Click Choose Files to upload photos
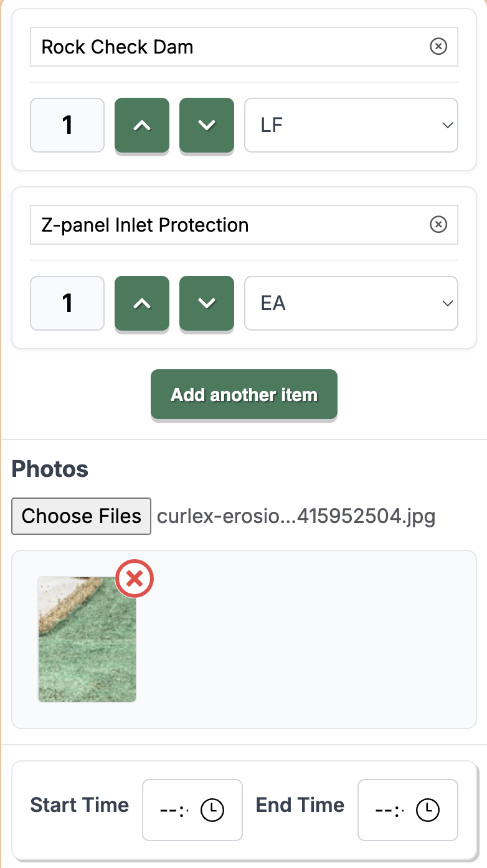Image resolution: width=487 pixels, height=868 pixels. [80, 516]
